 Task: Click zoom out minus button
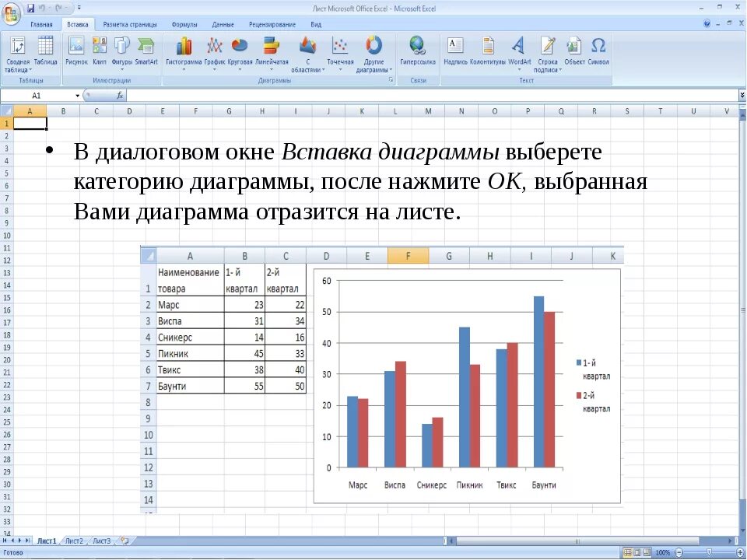coord(679,553)
